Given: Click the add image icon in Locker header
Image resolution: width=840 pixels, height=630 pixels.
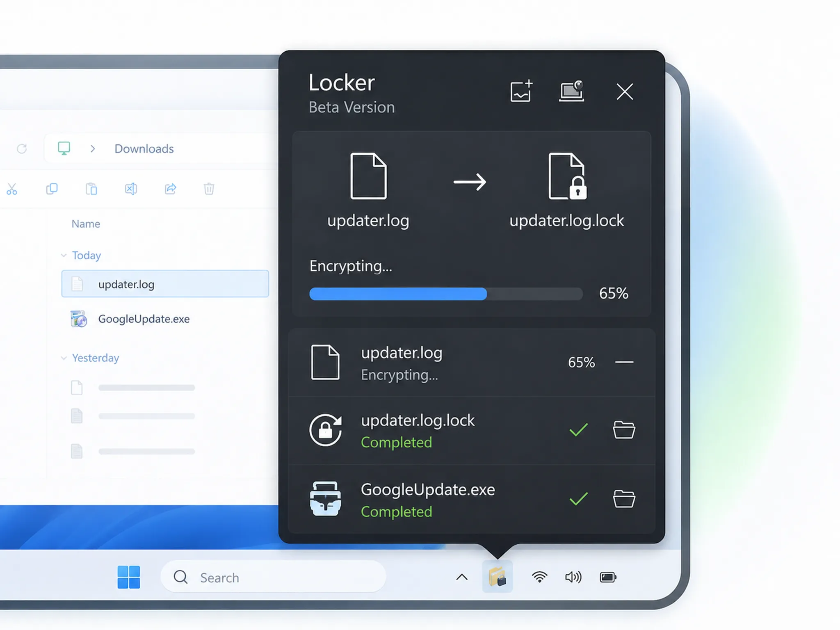Looking at the screenshot, I should click(521, 91).
